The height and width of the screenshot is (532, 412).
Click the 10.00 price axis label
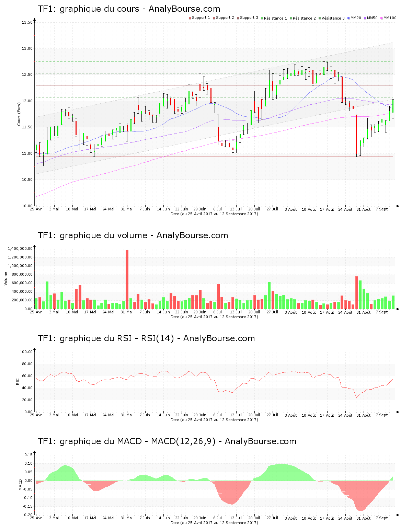pos(27,206)
